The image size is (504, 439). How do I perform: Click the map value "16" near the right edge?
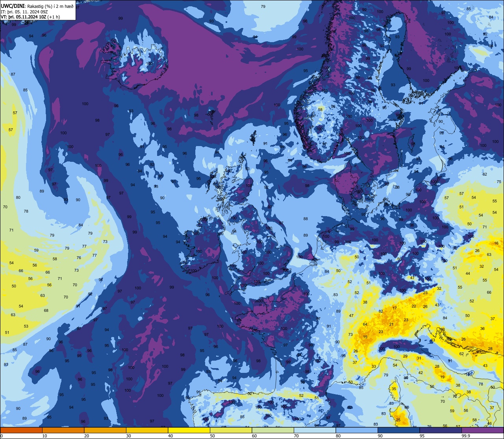coord(496,243)
